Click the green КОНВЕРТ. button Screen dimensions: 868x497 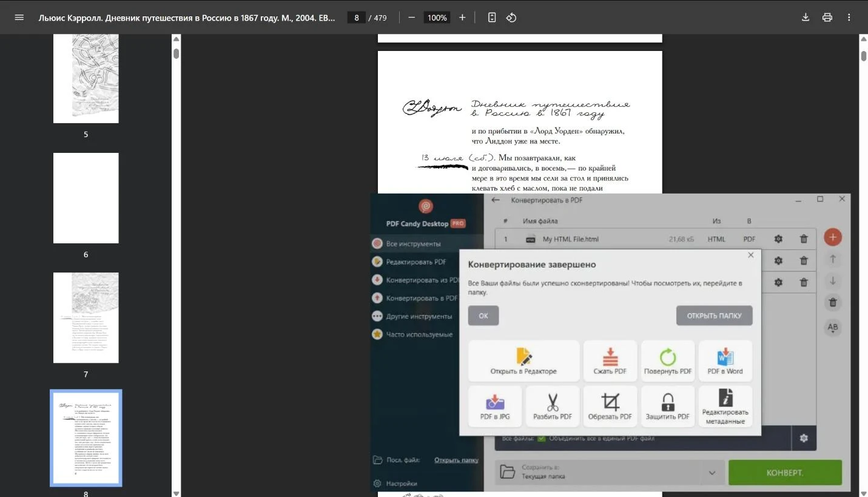coord(785,472)
